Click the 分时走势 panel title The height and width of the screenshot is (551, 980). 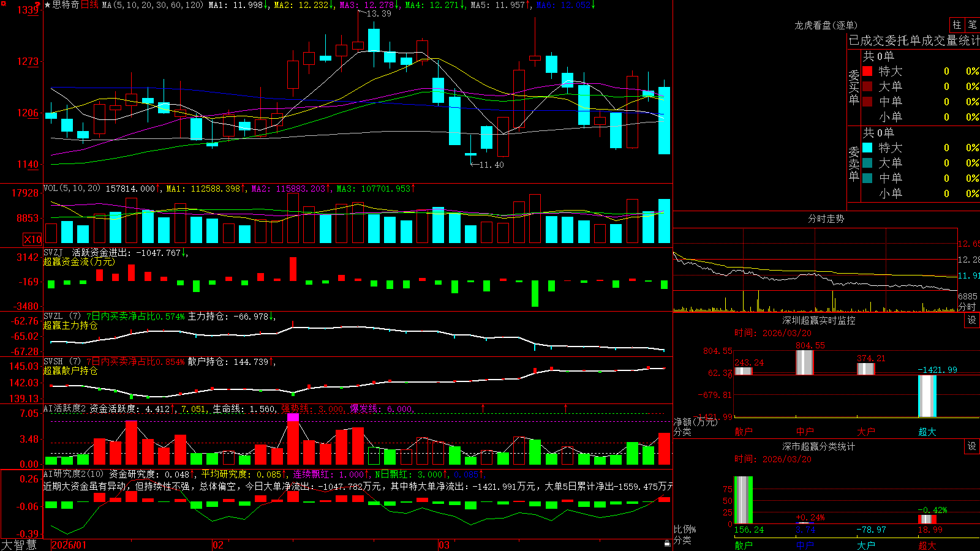[826, 219]
